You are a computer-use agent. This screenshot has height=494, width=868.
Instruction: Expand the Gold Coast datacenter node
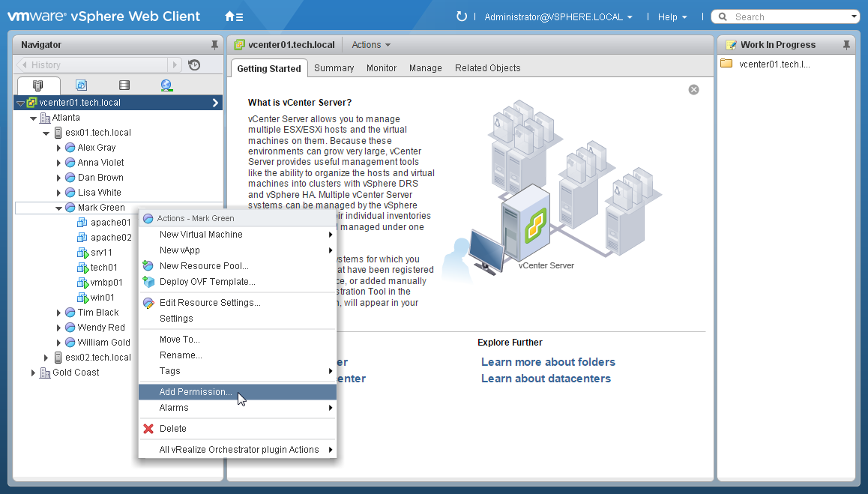tap(33, 373)
